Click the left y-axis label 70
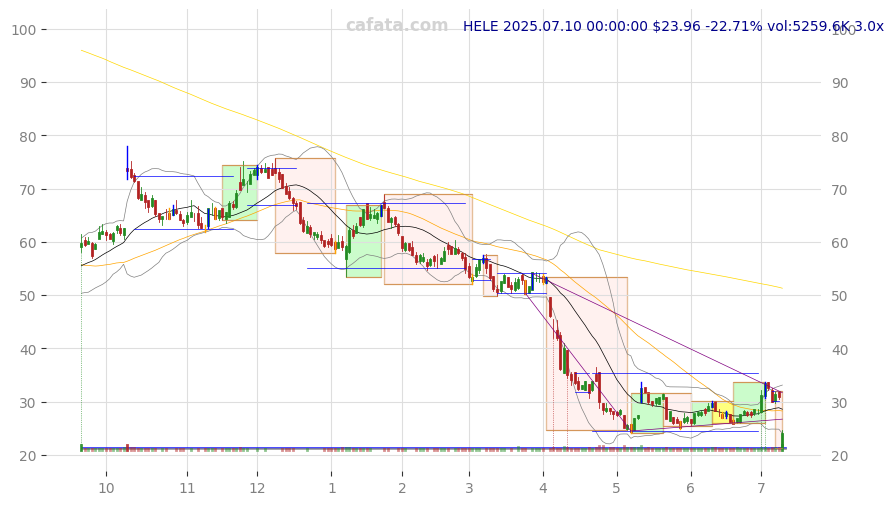Image resolution: width=894 pixels, height=505 pixels. pyautogui.click(x=27, y=190)
